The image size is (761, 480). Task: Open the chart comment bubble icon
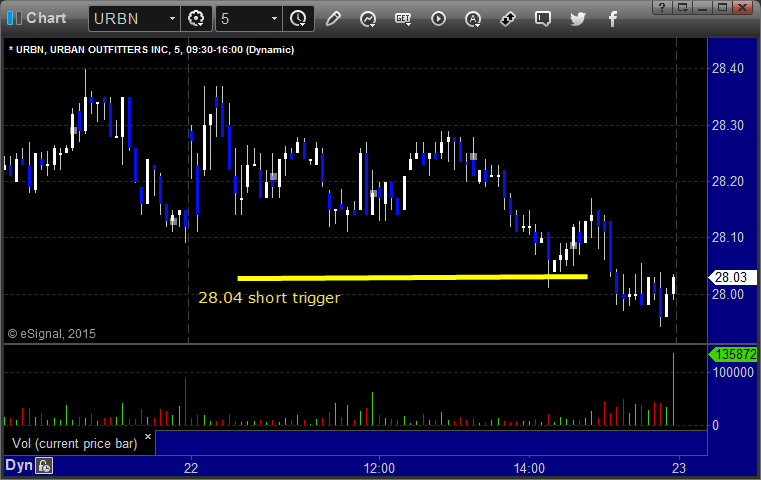coord(543,19)
